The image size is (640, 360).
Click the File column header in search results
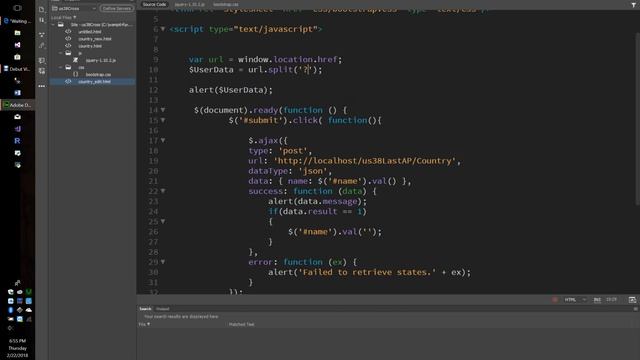coord(144,324)
